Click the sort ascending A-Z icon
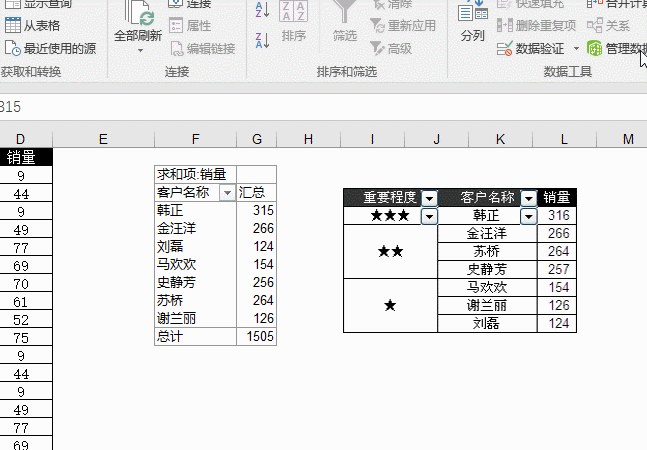The width and height of the screenshot is (647, 450). [262, 10]
